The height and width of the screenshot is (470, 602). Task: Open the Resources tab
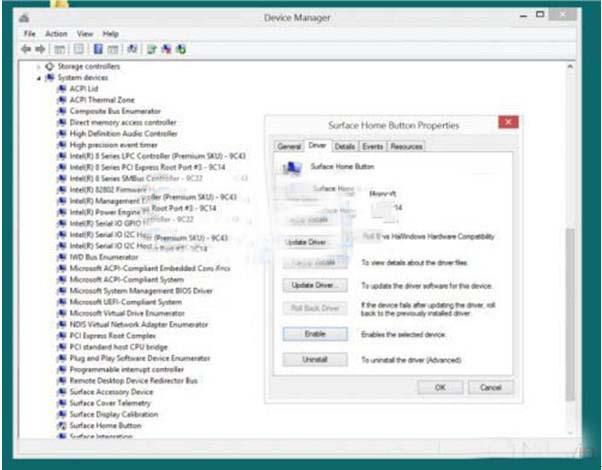click(x=406, y=147)
